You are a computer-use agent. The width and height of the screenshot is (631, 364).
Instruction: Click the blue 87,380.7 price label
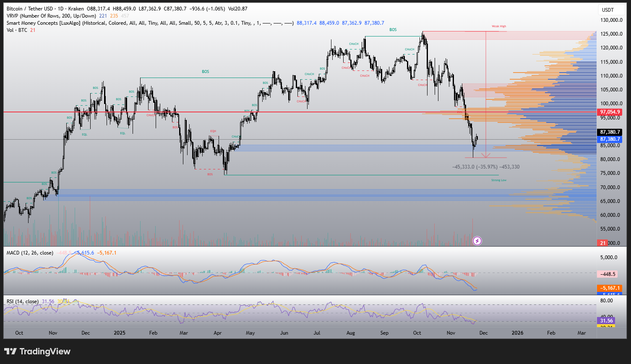tap(610, 139)
